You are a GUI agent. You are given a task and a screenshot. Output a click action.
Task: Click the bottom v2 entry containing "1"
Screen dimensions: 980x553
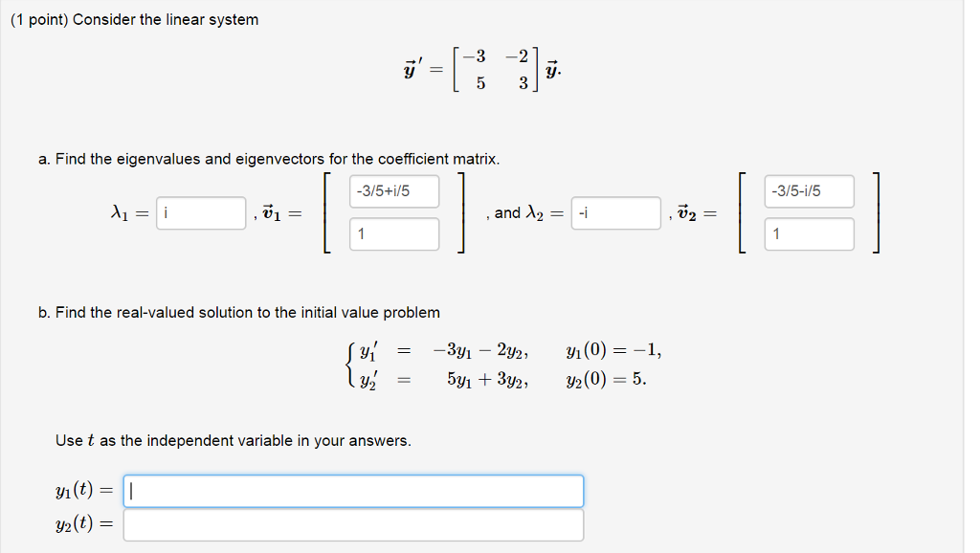pos(809,233)
